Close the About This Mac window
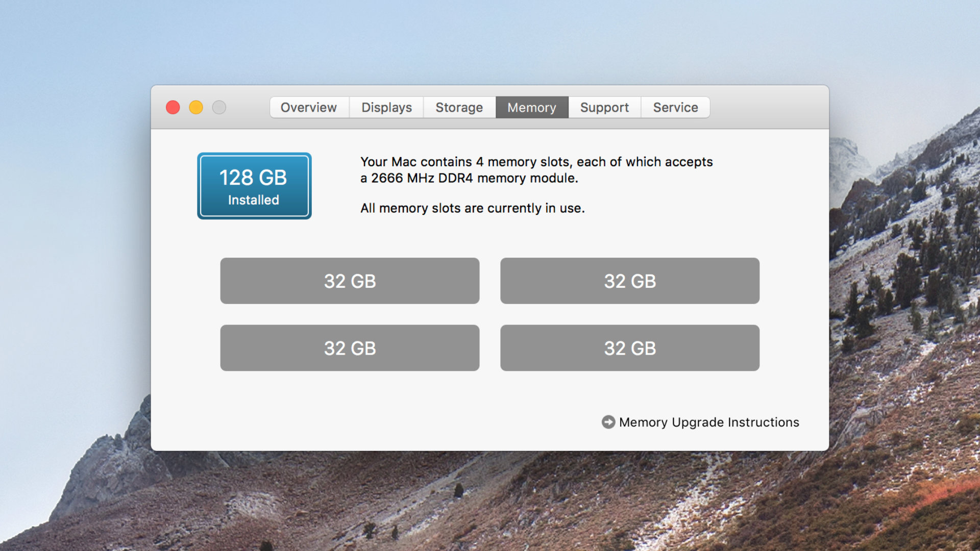The height and width of the screenshot is (551, 980). pyautogui.click(x=173, y=108)
